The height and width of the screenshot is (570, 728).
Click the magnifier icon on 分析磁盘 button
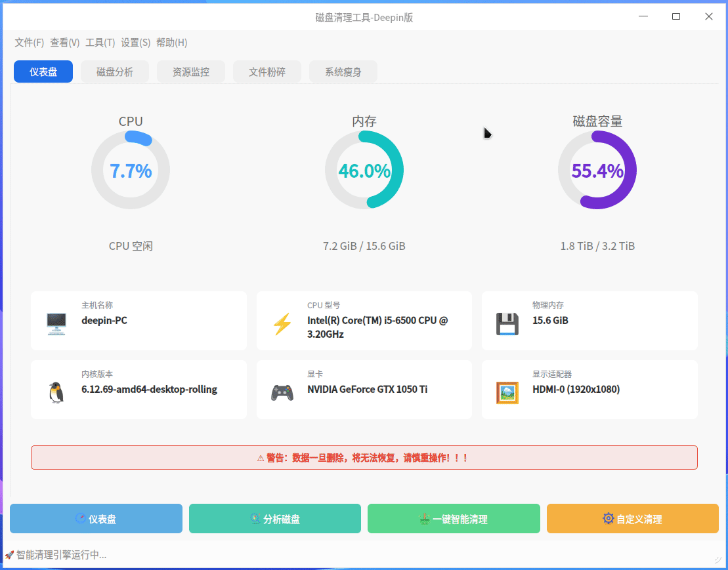(x=255, y=519)
